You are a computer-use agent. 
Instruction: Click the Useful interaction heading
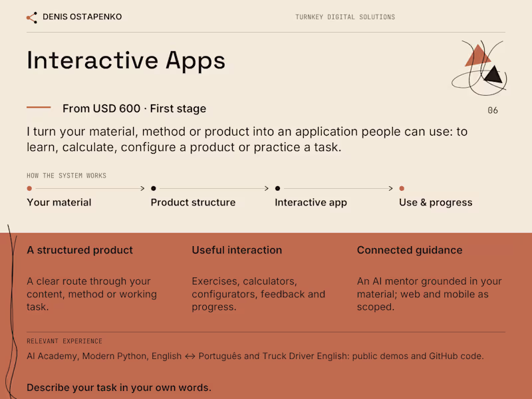237,250
